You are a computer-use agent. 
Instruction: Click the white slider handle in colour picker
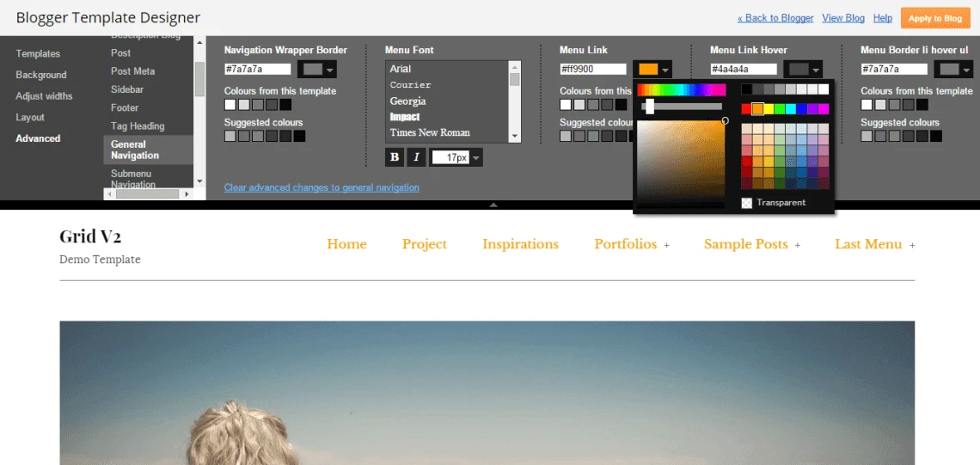[x=650, y=107]
